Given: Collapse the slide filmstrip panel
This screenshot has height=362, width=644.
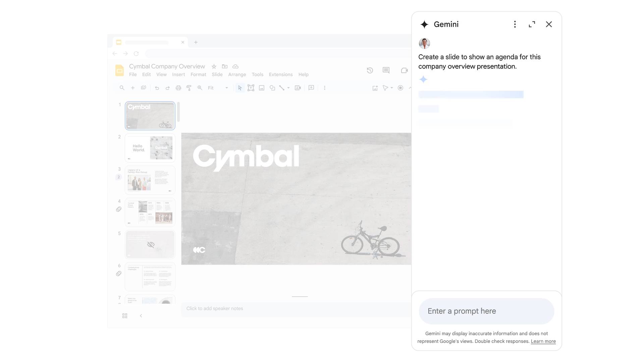Looking at the screenshot, I should coord(141,316).
